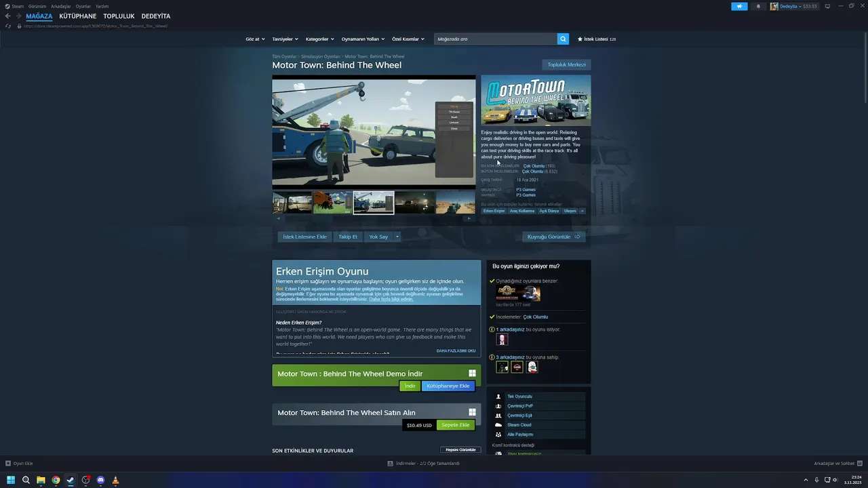Click the Steam Cloud feature icon
Screen dimensions: 868x488
click(x=498, y=425)
